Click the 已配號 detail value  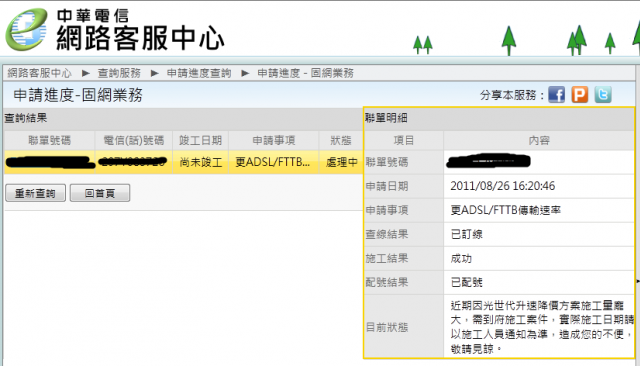pyautogui.click(x=467, y=282)
